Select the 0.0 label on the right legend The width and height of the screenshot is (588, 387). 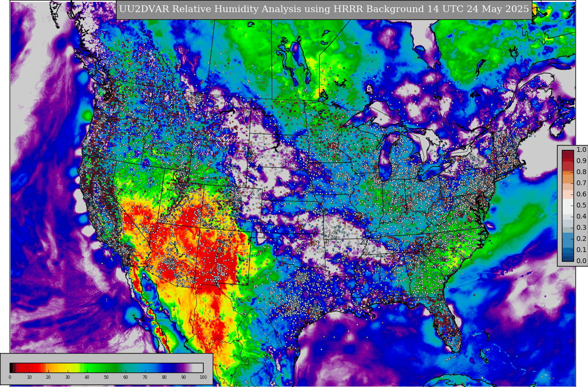click(x=581, y=261)
